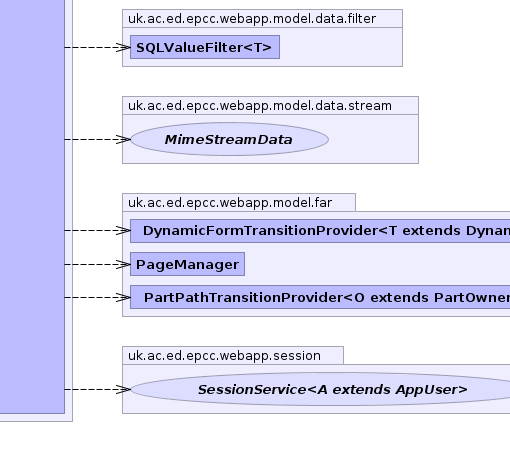Open the DynamicFormTransitionProvider class node

[320, 231]
